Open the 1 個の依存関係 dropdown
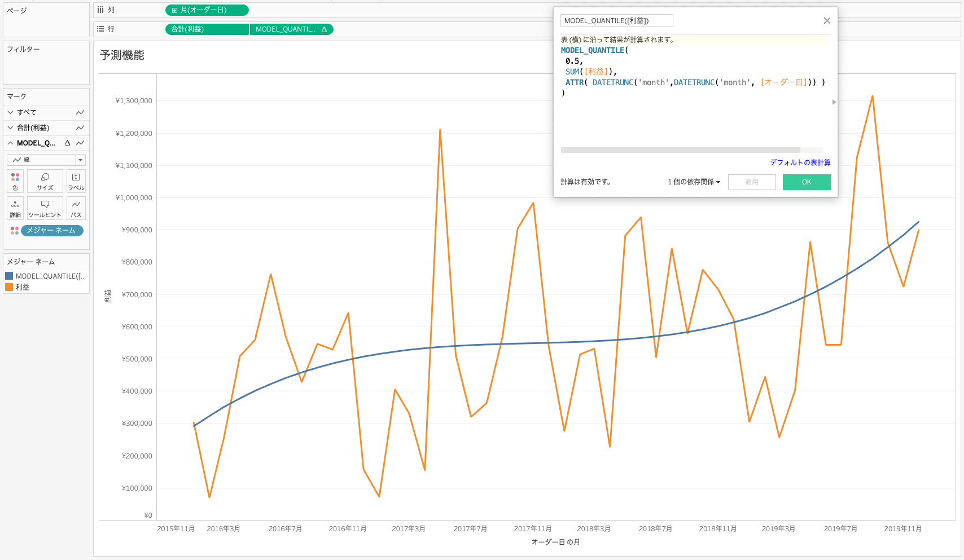Viewport: 964px width, 560px height. pos(694,182)
